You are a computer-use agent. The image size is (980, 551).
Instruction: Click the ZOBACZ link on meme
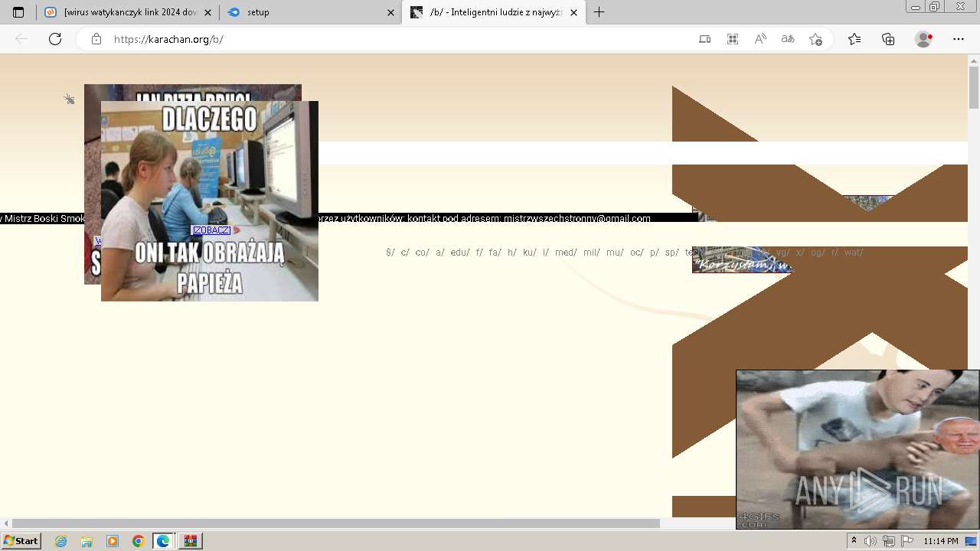(x=211, y=230)
